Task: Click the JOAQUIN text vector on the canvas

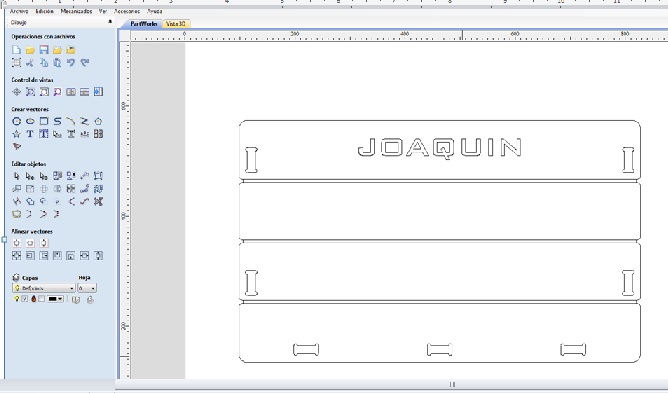Action: pos(439,148)
